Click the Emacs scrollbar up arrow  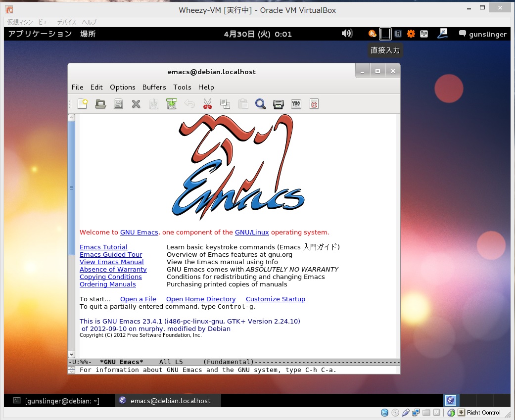(72, 117)
